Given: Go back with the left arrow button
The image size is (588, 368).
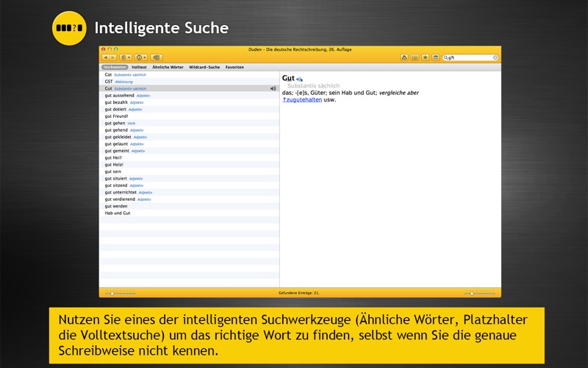Looking at the screenshot, I should (105, 57).
